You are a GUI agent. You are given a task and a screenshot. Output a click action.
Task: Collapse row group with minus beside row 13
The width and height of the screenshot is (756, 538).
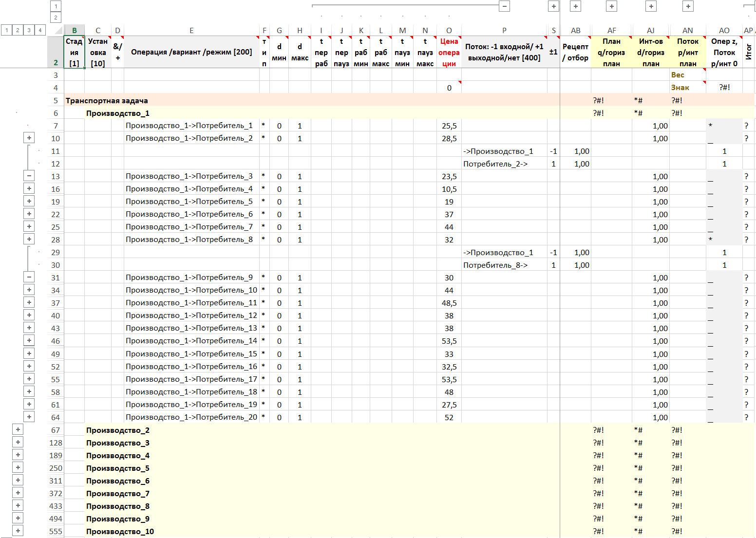tap(29, 176)
